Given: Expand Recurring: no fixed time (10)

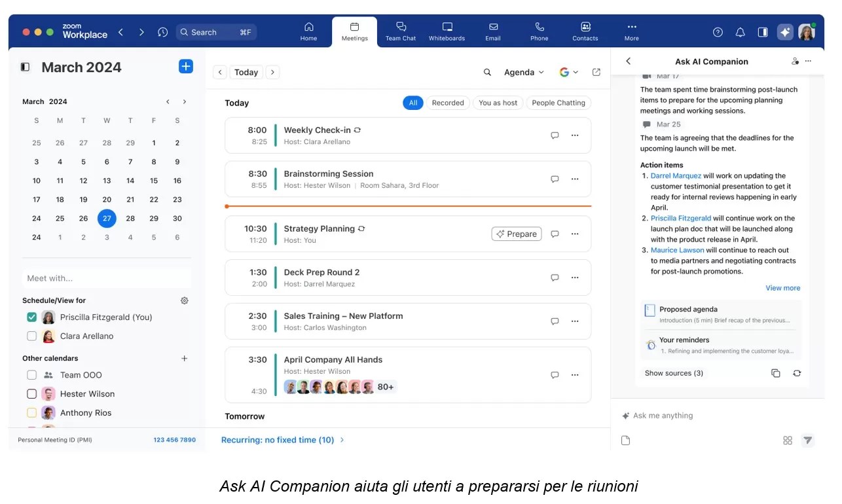Looking at the screenshot, I should point(283,440).
